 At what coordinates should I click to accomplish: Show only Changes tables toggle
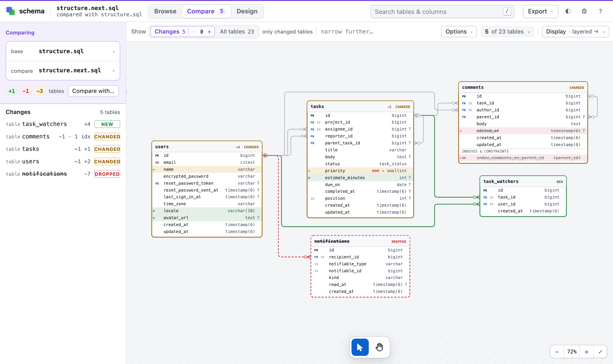[x=170, y=32]
